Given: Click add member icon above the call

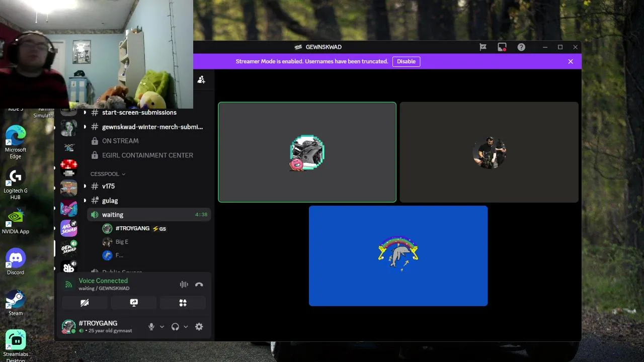Looking at the screenshot, I should click(x=201, y=79).
